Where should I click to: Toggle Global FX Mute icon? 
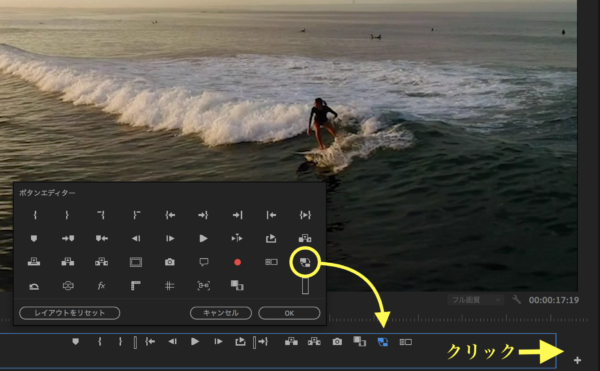coord(101,286)
